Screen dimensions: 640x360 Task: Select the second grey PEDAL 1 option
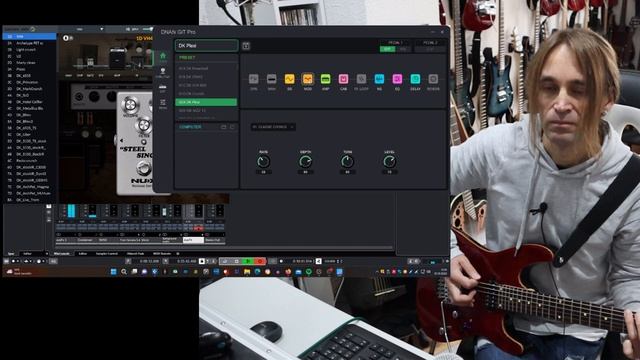[403, 49]
